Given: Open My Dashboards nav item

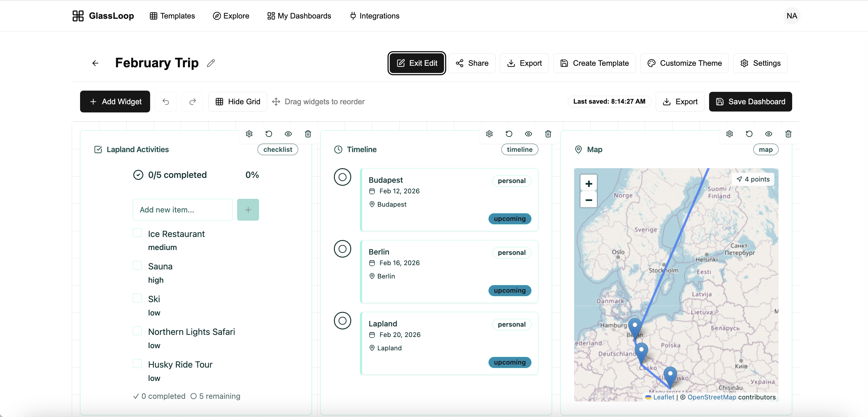Looking at the screenshot, I should tap(299, 16).
